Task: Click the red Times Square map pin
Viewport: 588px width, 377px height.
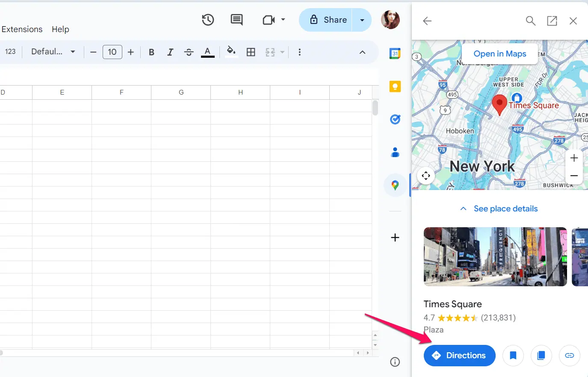Action: (x=499, y=105)
